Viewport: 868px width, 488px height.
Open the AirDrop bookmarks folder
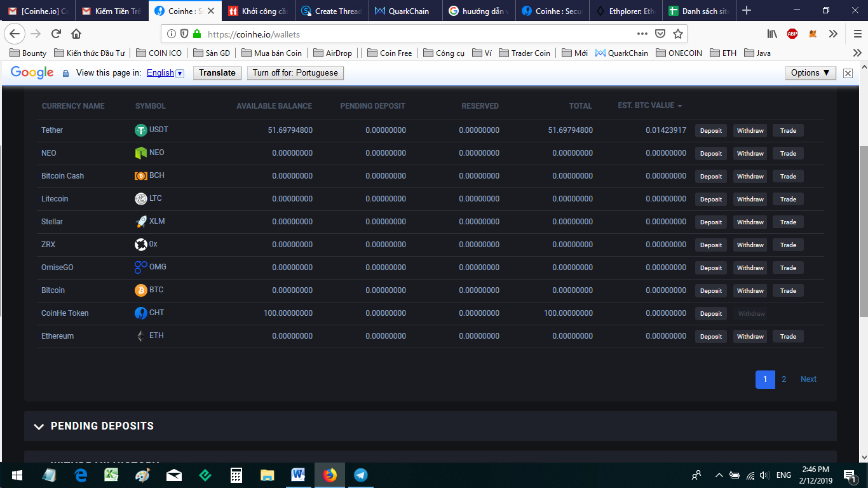coord(332,53)
